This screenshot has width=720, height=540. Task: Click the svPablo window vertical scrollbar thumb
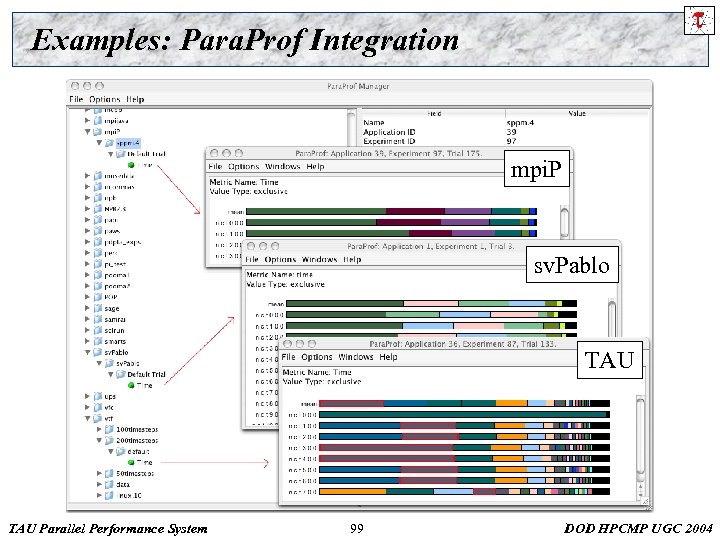point(612,317)
